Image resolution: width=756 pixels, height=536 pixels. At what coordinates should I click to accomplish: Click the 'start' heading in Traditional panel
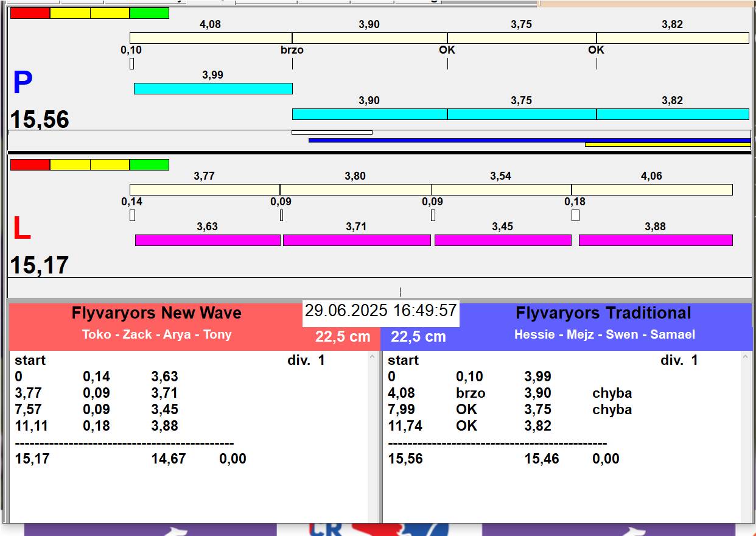click(404, 361)
